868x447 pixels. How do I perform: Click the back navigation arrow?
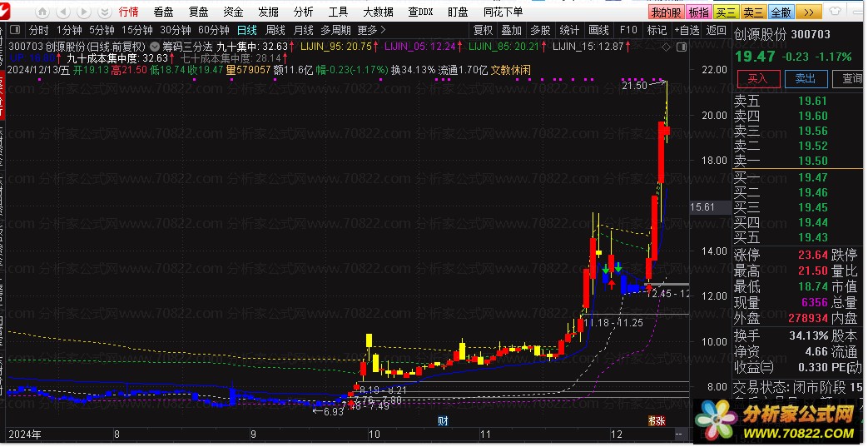click(x=63, y=12)
